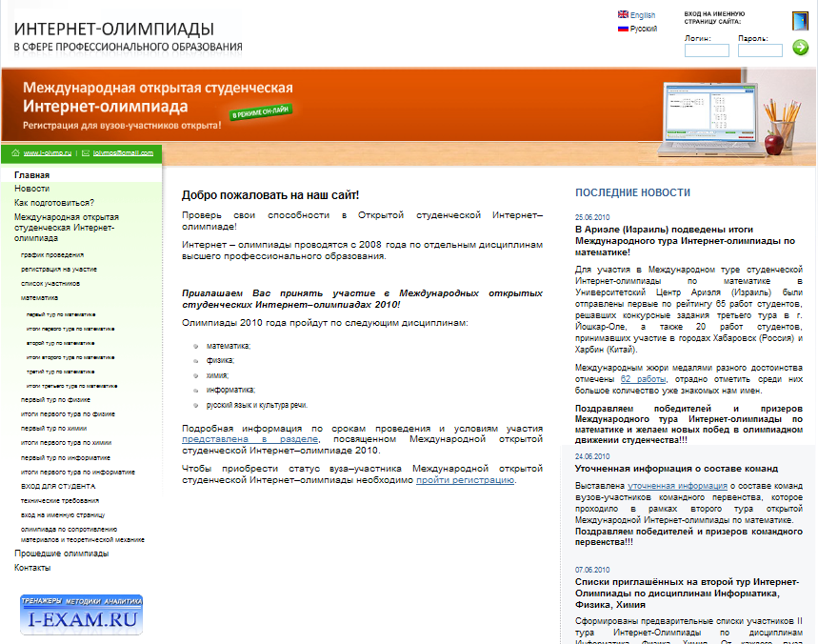The image size is (818, 644).
Task: Select 'ВХОД ДЛЯ СТУДЕНТА' in sidebar
Action: click(x=57, y=486)
